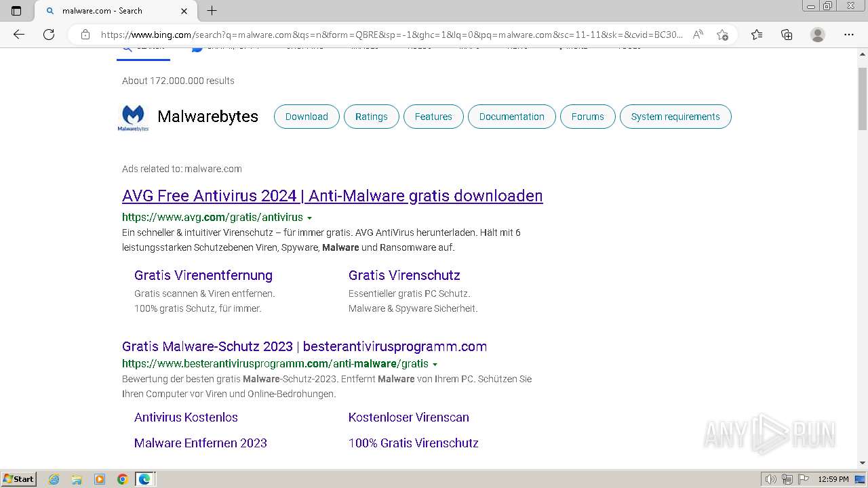Click the Action Center flag tray icon
Image resolution: width=868 pixels, height=488 pixels.
[803, 479]
